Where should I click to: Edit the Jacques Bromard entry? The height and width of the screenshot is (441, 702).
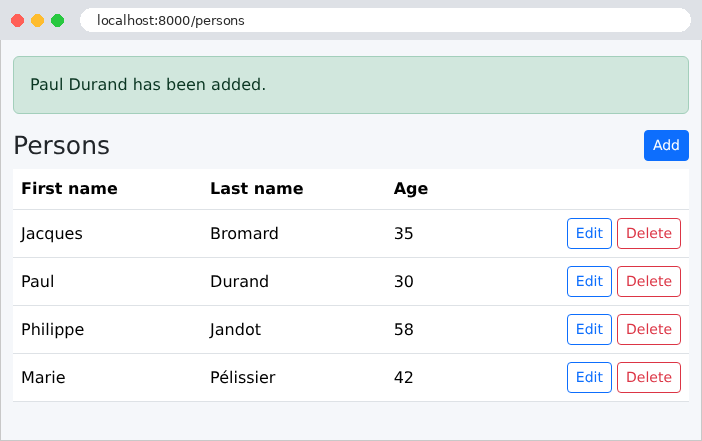tap(589, 233)
